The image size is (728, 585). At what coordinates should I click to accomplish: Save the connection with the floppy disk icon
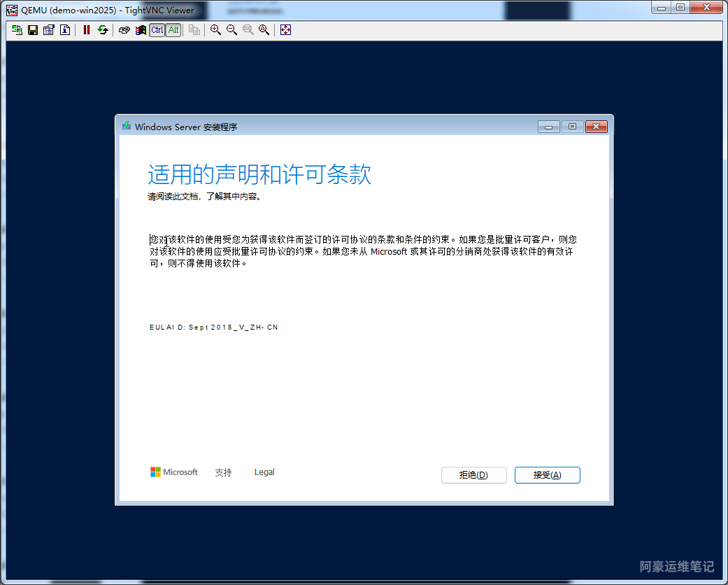[x=33, y=30]
